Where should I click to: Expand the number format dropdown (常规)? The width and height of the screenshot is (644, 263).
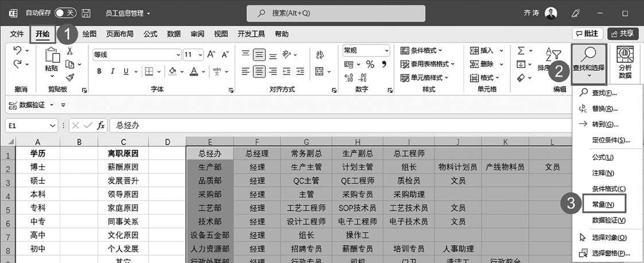click(386, 51)
